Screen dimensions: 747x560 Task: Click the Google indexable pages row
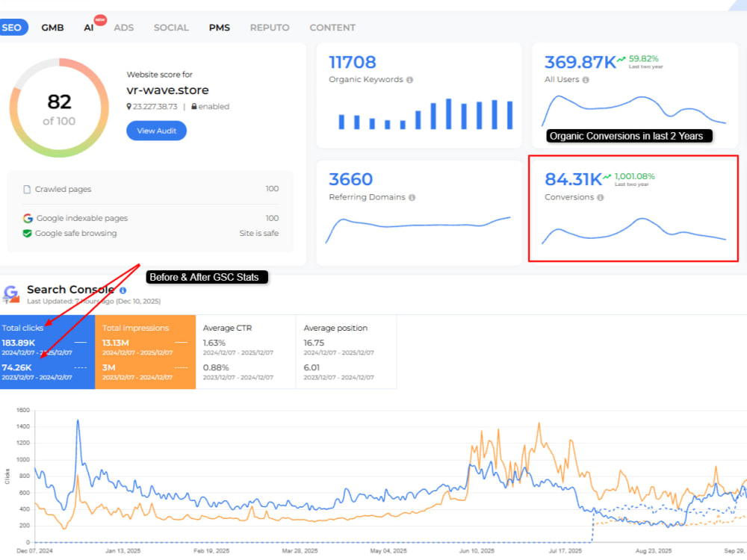coord(151,218)
